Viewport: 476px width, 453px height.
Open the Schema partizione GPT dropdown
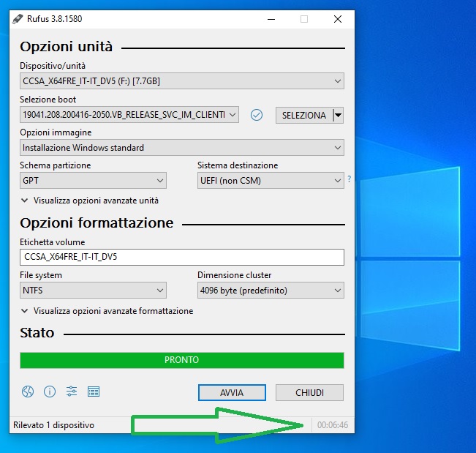pos(93,181)
